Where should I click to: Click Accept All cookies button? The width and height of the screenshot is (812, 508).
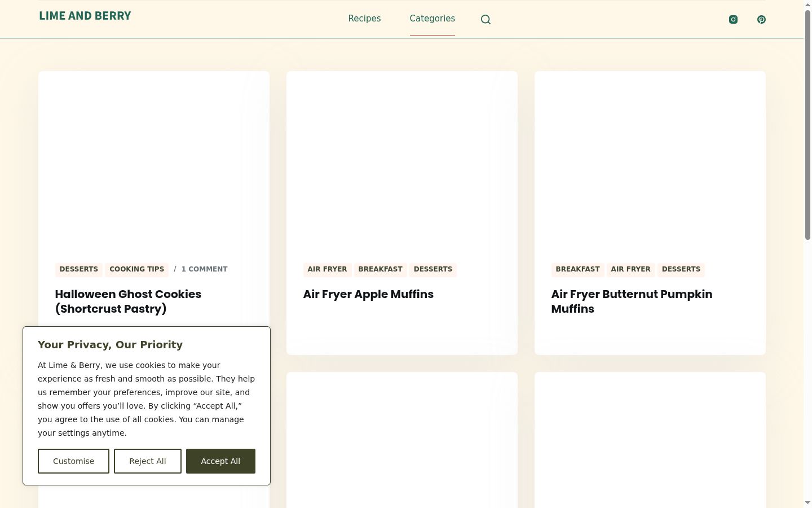[220, 461]
